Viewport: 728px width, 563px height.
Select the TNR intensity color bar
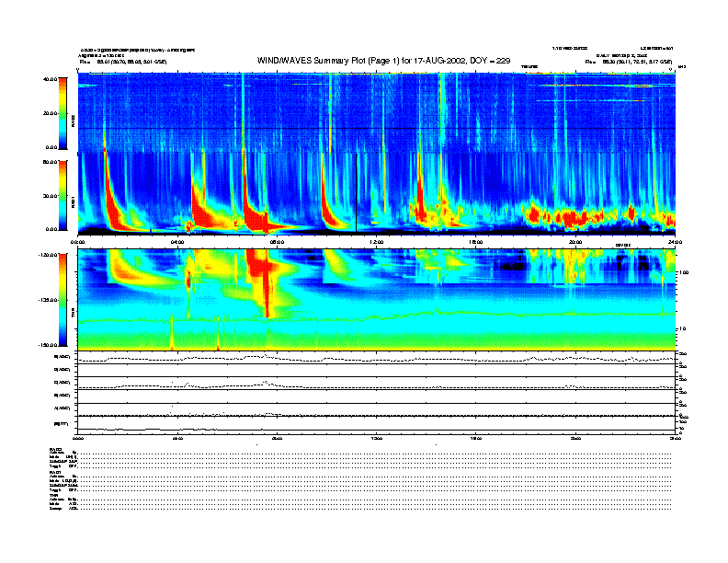click(63, 300)
